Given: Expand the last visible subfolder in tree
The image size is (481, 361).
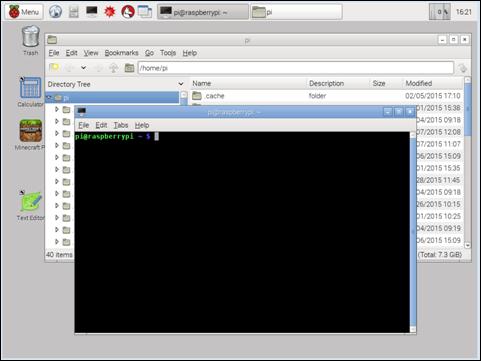Looking at the screenshot, I should [57, 242].
